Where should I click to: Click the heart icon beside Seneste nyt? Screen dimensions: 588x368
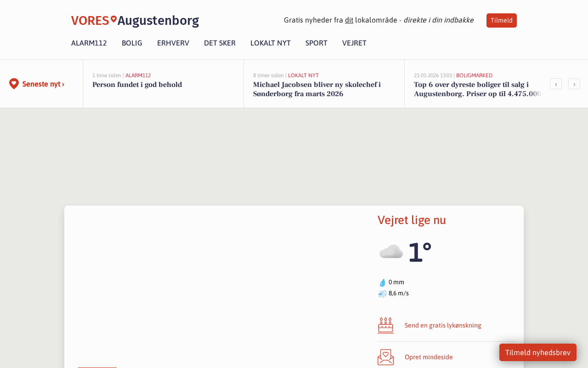(x=14, y=84)
